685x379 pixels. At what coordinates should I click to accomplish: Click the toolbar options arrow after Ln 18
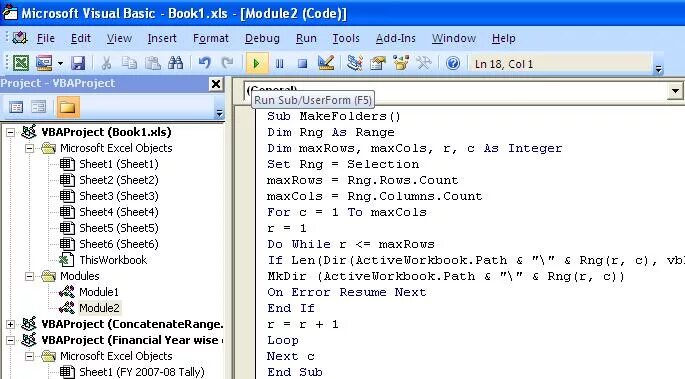658,69
